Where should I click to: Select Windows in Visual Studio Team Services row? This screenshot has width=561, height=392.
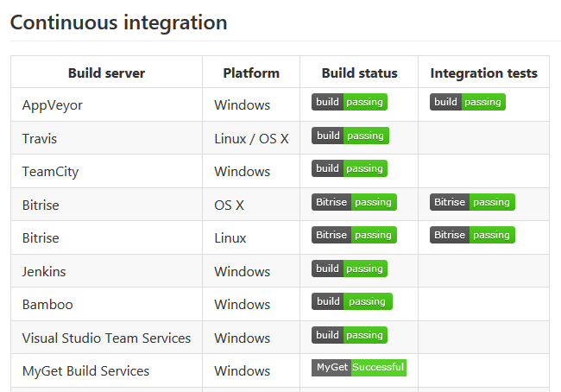pyautogui.click(x=243, y=338)
